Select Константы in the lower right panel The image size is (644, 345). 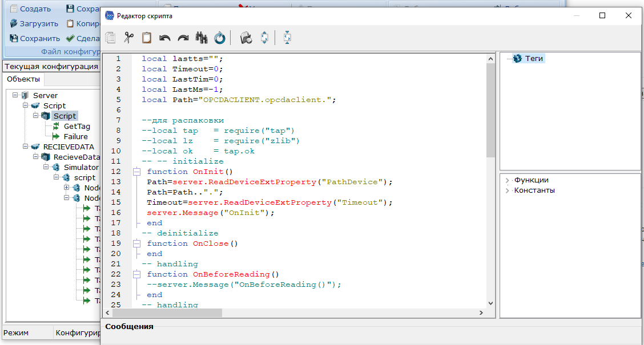pos(534,190)
